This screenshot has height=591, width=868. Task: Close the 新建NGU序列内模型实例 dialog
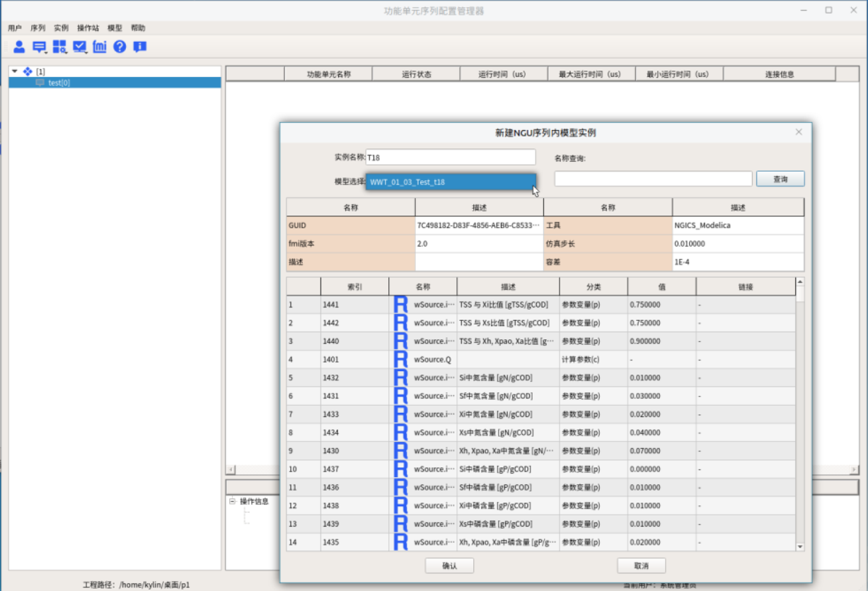pos(799,132)
